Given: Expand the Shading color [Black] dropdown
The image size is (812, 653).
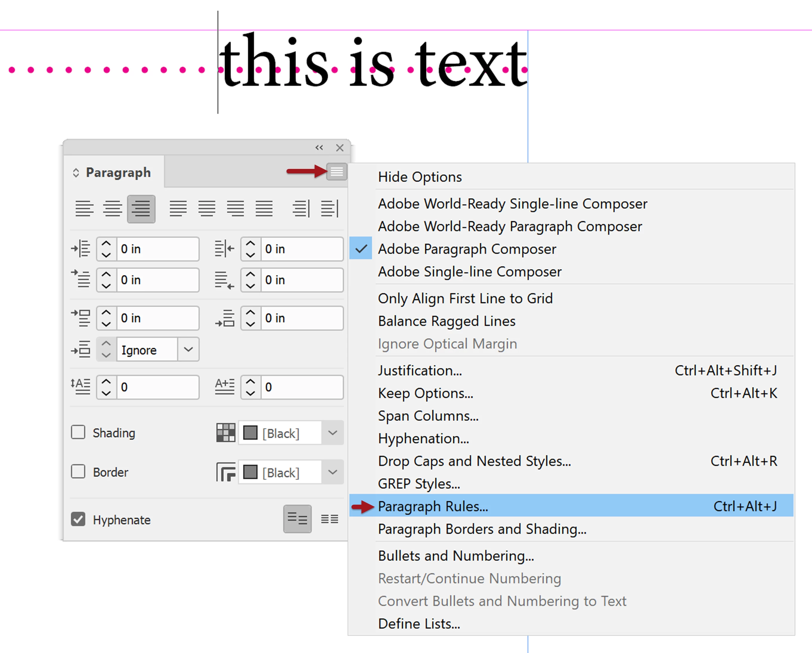Looking at the screenshot, I should [x=332, y=433].
